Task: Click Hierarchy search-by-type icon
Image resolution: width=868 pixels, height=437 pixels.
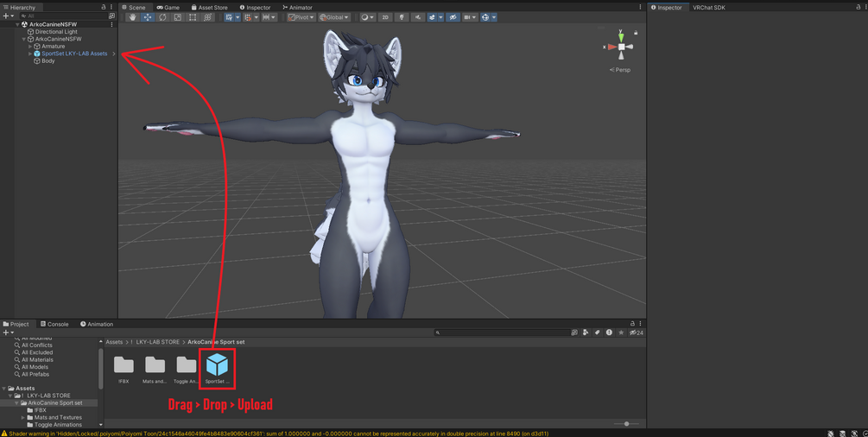Action: tap(111, 16)
